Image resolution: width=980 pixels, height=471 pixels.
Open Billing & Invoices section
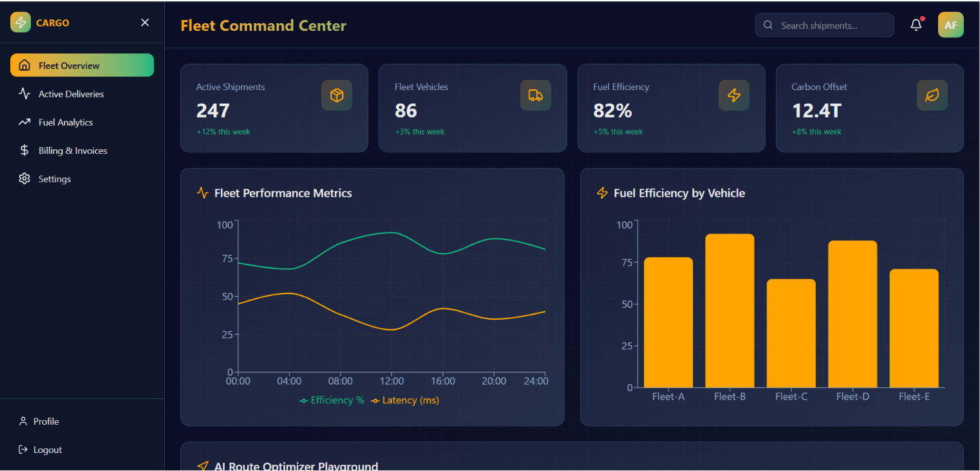[82, 150]
